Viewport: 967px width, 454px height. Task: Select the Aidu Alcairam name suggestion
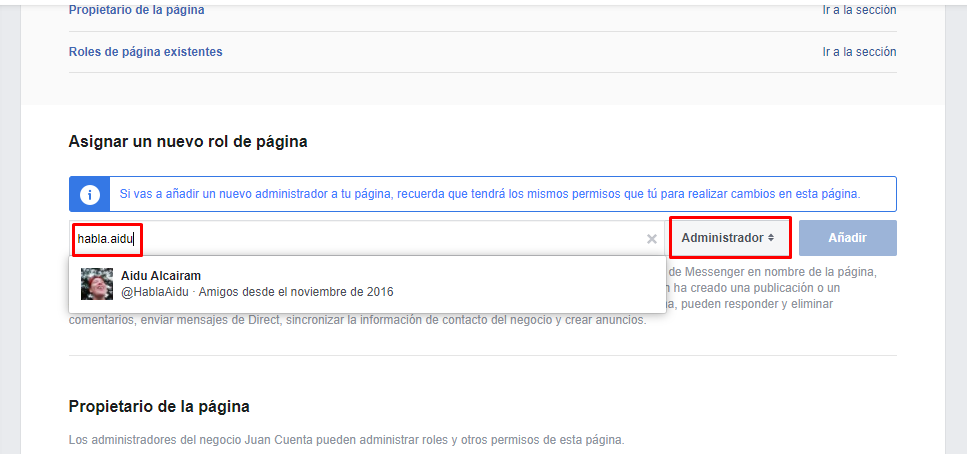161,275
